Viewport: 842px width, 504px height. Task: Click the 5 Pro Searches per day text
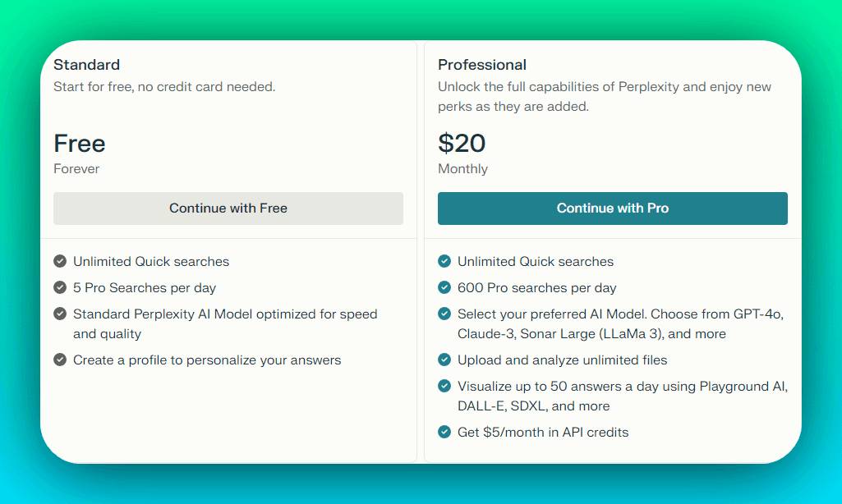(145, 288)
